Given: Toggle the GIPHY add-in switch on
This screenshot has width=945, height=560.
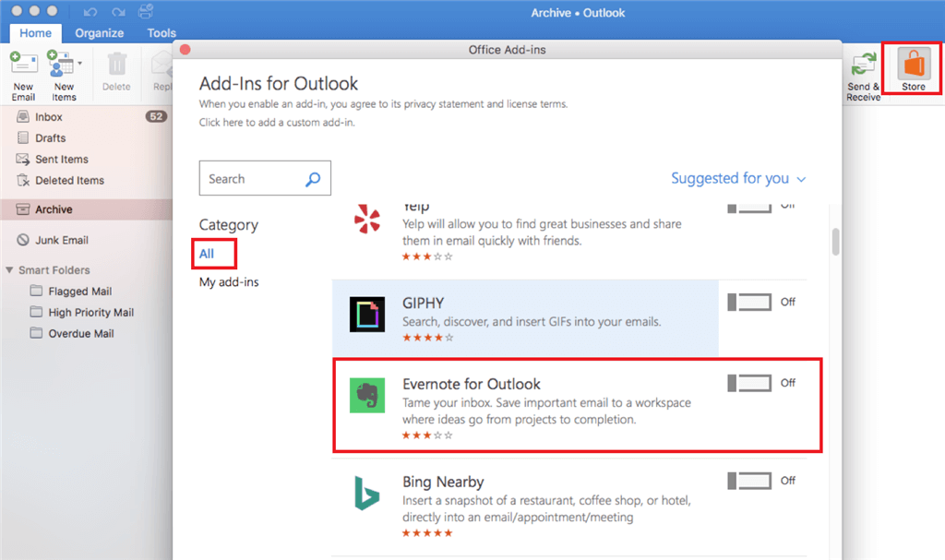Looking at the screenshot, I should click(x=749, y=302).
